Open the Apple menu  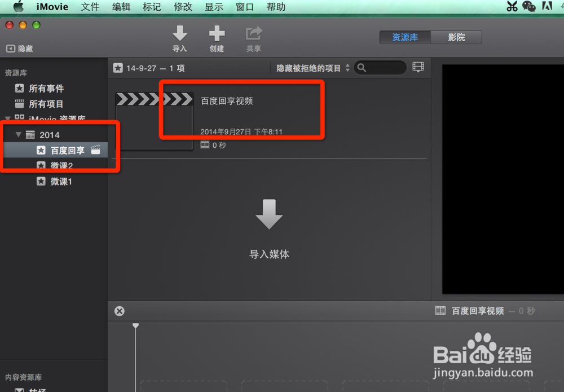click(19, 6)
